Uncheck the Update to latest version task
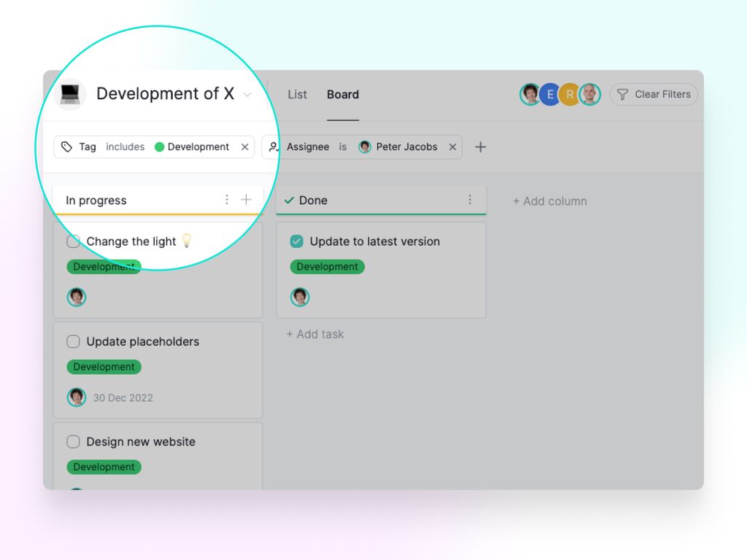This screenshot has height=560, width=747. point(297,241)
